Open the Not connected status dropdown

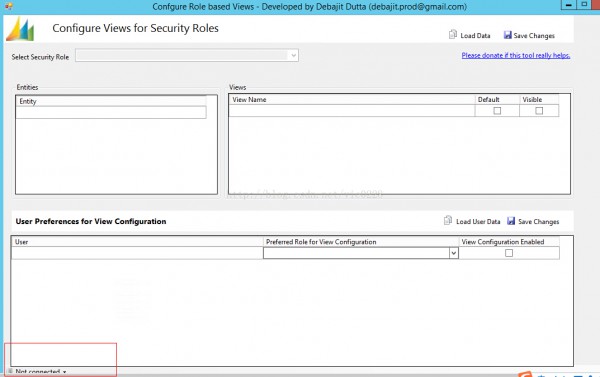click(x=38, y=372)
